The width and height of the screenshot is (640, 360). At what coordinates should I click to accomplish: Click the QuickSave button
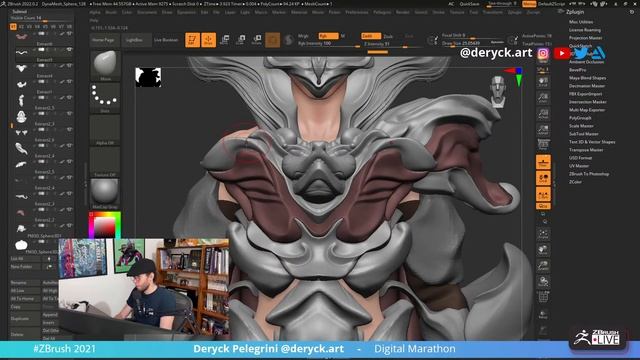pyautogui.click(x=469, y=4)
